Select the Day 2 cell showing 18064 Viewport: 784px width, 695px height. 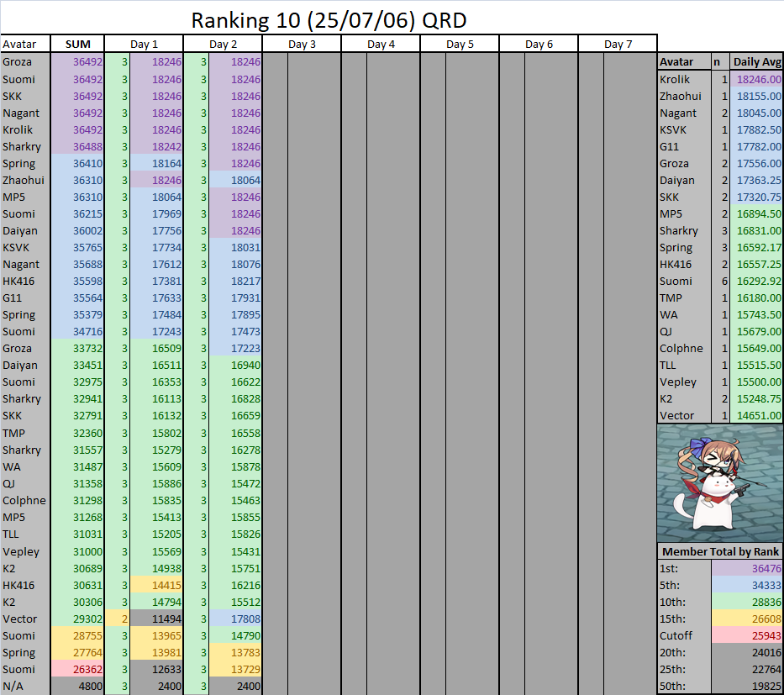235,180
